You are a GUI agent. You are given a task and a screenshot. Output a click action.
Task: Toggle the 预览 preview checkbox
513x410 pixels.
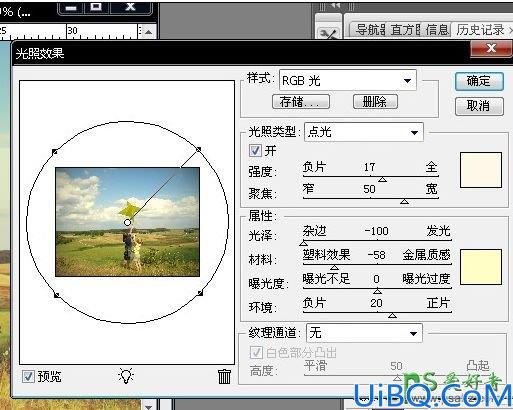(x=28, y=377)
